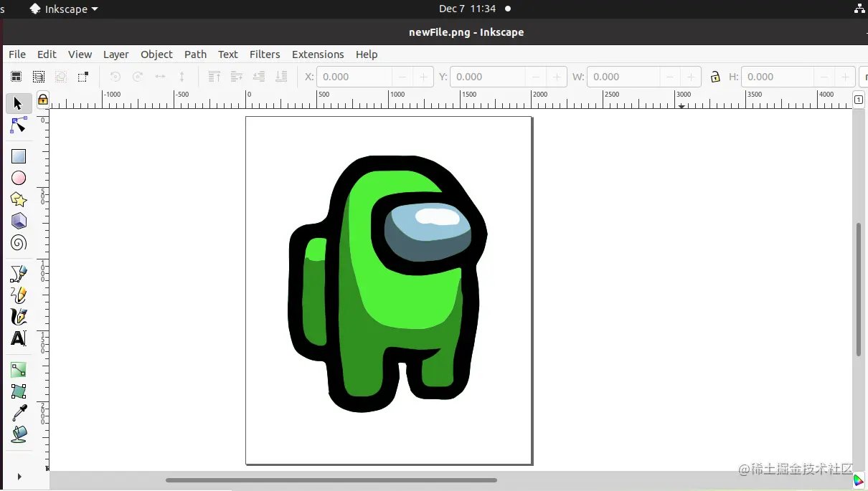Viewport: 868px width, 491px height.
Task: Click Raise one step icon
Action: pyautogui.click(x=236, y=77)
